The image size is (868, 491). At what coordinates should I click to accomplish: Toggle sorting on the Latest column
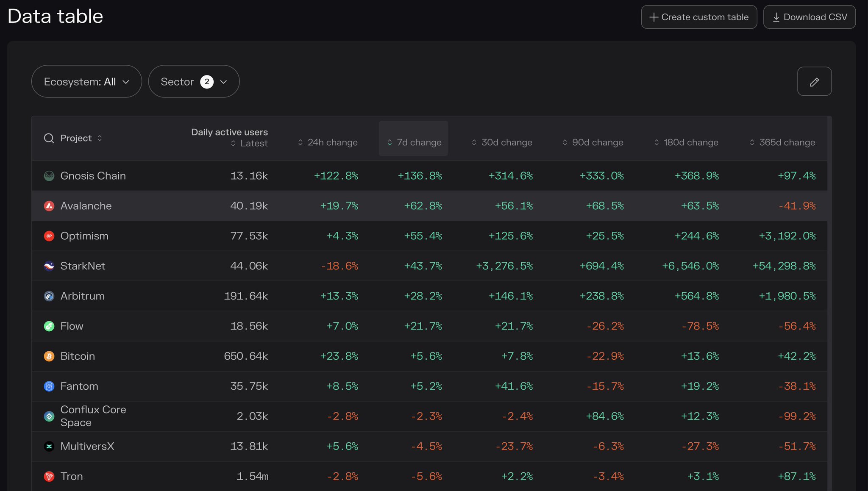tap(233, 143)
